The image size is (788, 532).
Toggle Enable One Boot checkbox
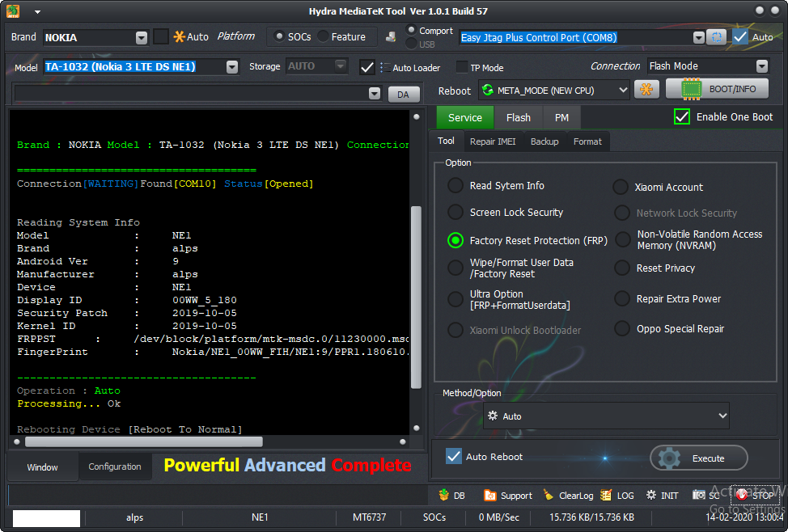(x=681, y=116)
